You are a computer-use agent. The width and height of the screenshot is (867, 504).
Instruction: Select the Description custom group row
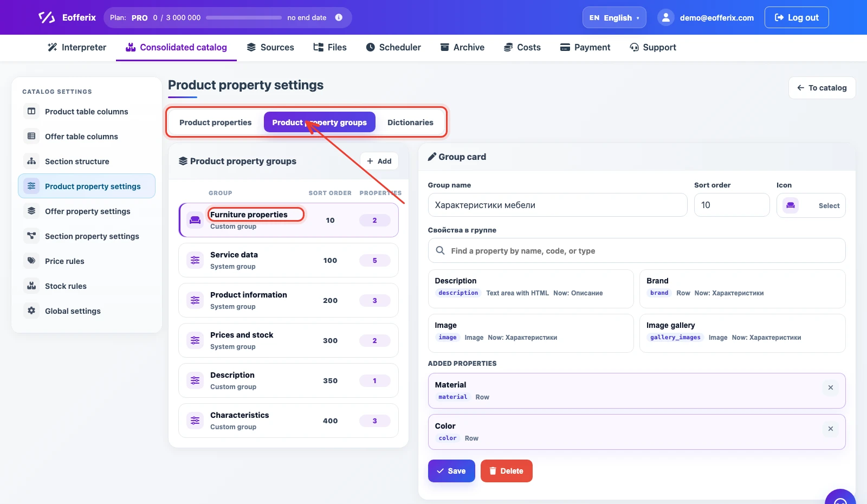pos(288,380)
